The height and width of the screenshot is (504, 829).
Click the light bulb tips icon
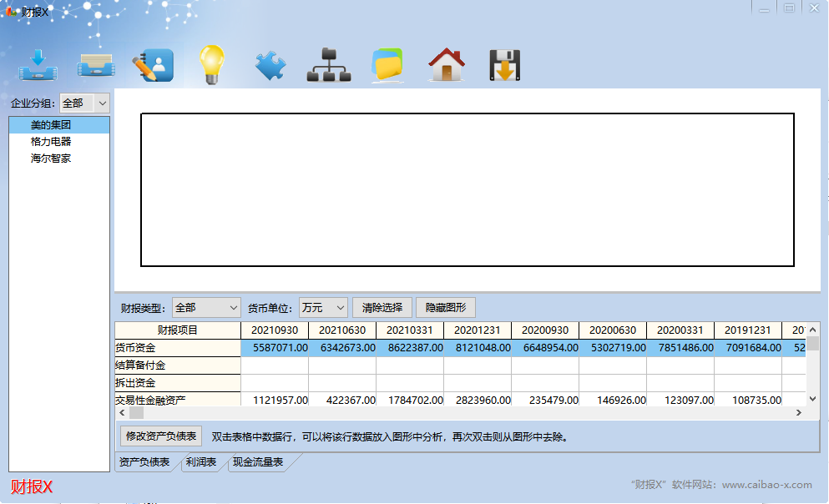click(211, 64)
